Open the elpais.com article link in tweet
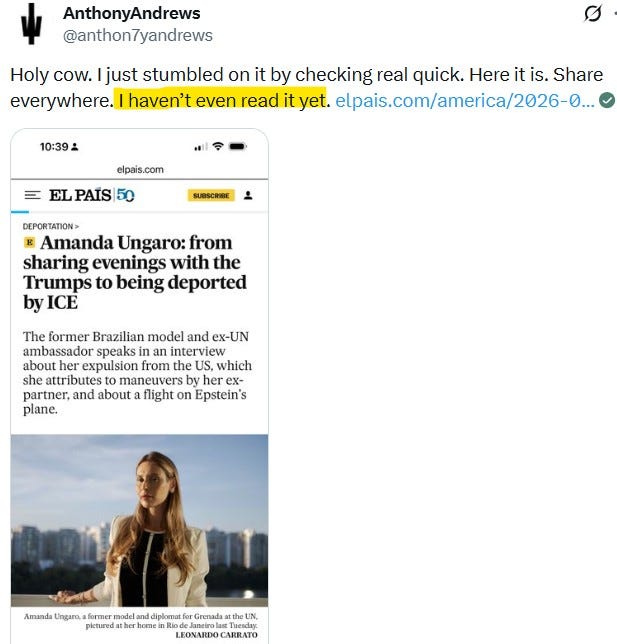This screenshot has width=617, height=644. [x=465, y=101]
